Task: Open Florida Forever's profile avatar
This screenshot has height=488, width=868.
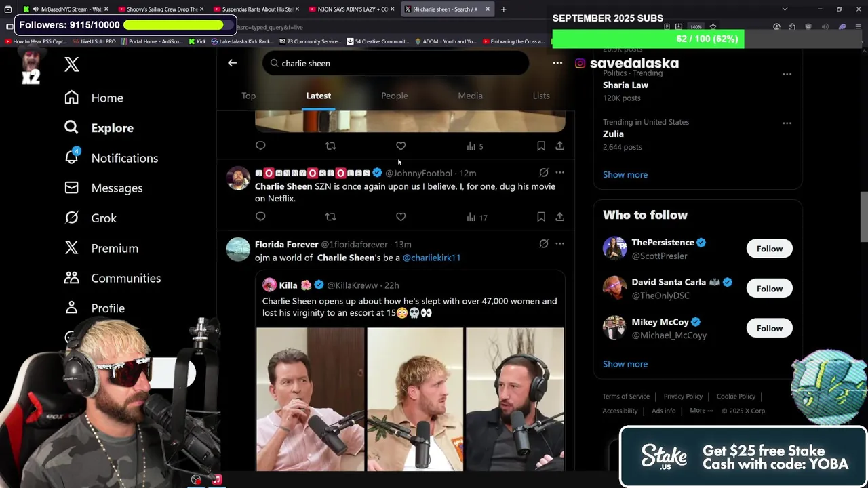Action: 238,249
